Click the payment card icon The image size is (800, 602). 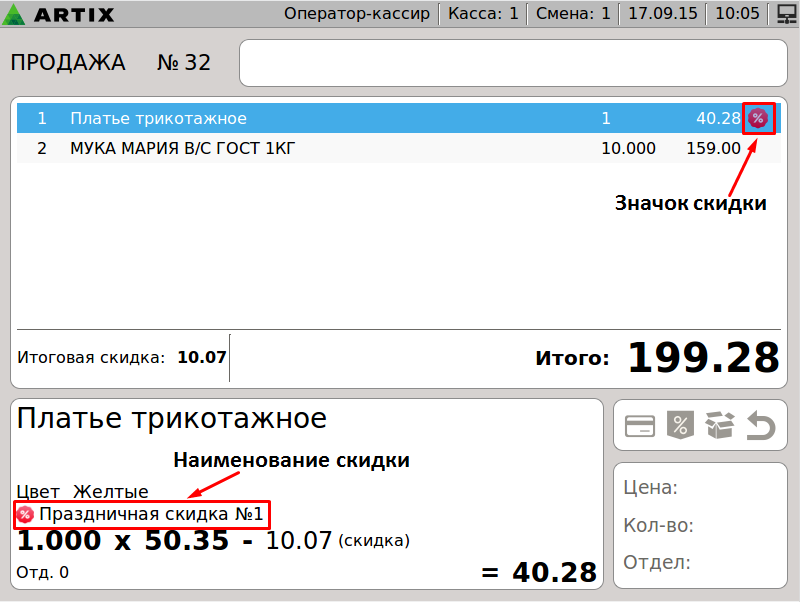click(640, 426)
